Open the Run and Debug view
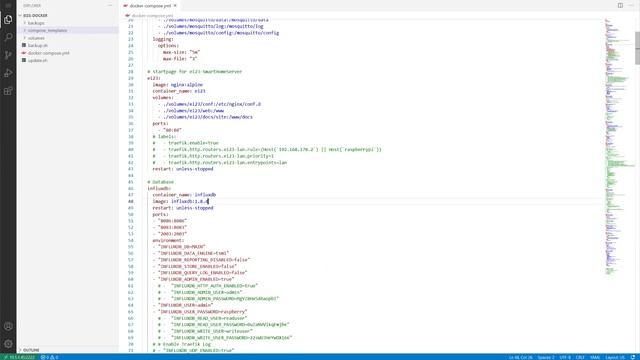The height and width of the screenshot is (360, 640). tap(8, 73)
